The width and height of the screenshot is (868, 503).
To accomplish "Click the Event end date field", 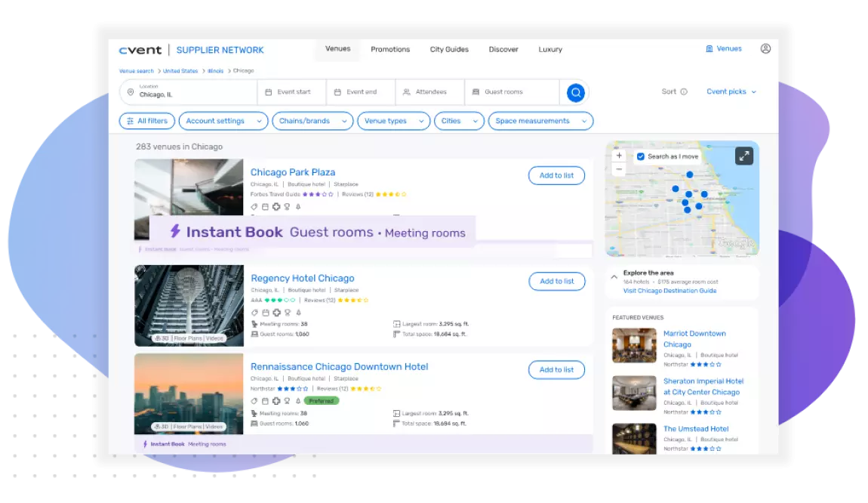I will click(361, 92).
